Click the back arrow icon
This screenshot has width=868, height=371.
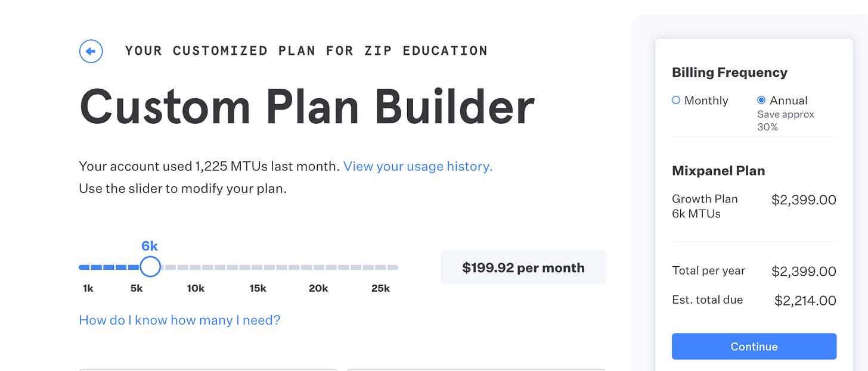tap(91, 51)
